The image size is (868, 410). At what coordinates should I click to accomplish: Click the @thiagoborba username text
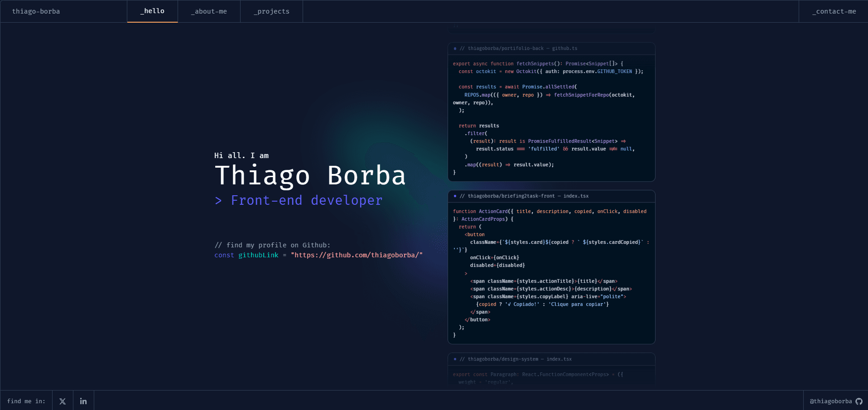(830, 401)
